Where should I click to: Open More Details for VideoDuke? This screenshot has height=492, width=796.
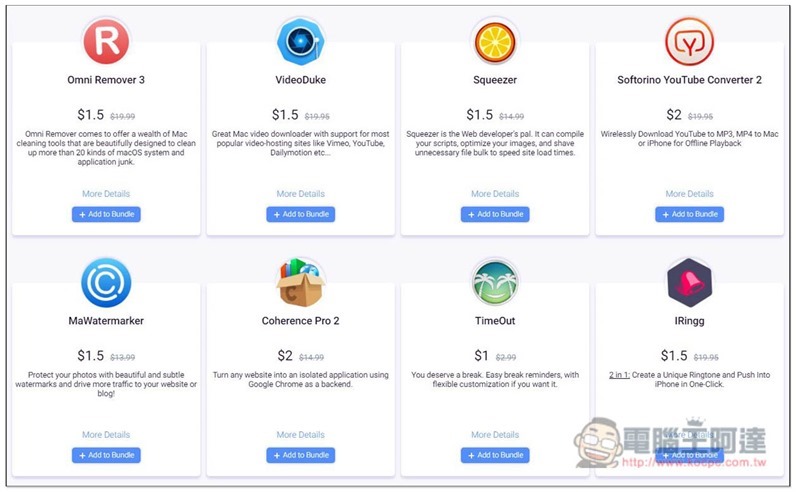point(301,193)
